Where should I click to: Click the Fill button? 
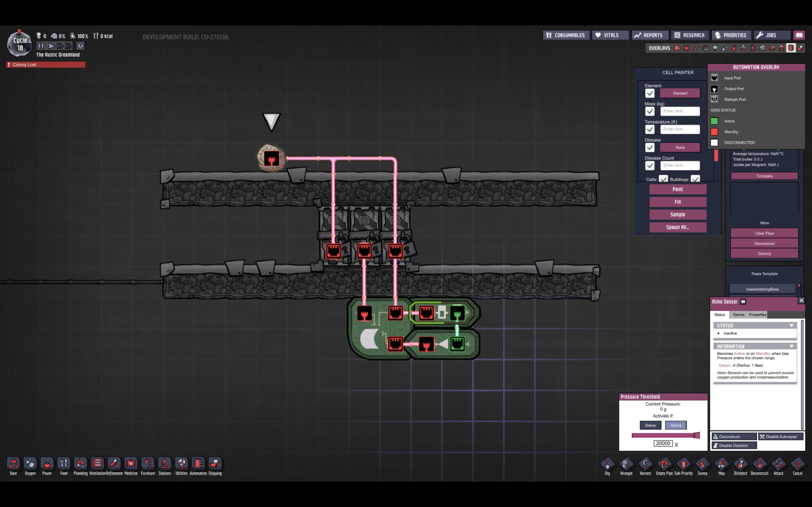tap(678, 202)
